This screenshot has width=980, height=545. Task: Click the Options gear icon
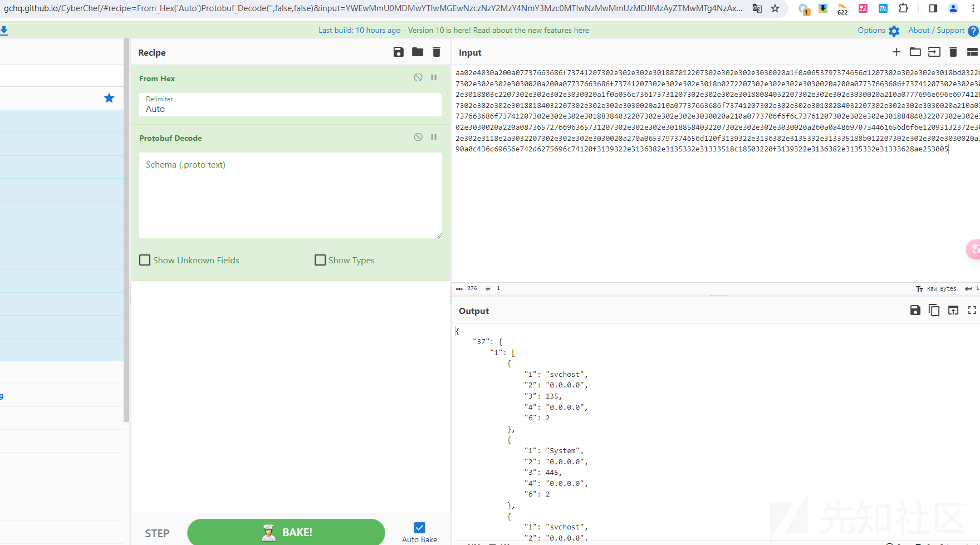(x=894, y=31)
